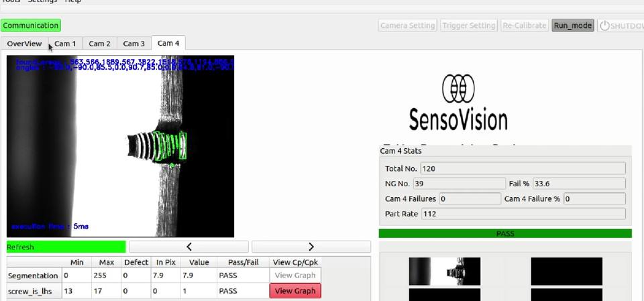
Task: Click the main camera screw image
Action: (x=120, y=146)
